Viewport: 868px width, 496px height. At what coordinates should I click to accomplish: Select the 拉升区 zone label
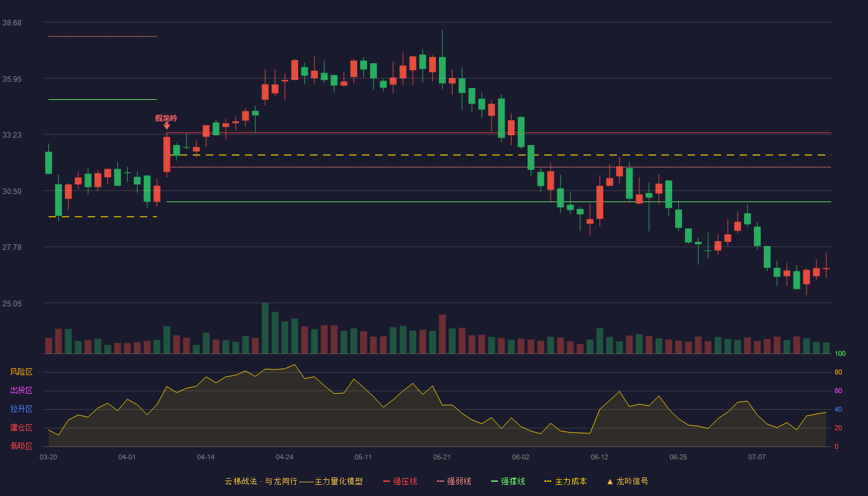point(21,409)
